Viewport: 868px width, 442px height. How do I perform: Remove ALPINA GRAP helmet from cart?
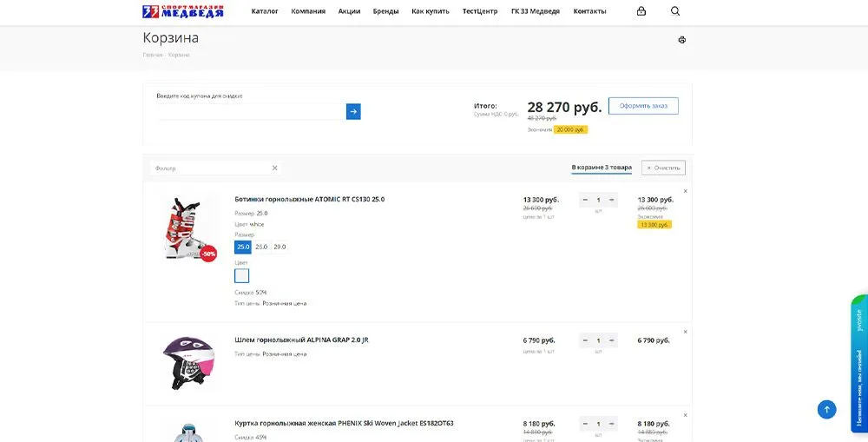pos(685,332)
